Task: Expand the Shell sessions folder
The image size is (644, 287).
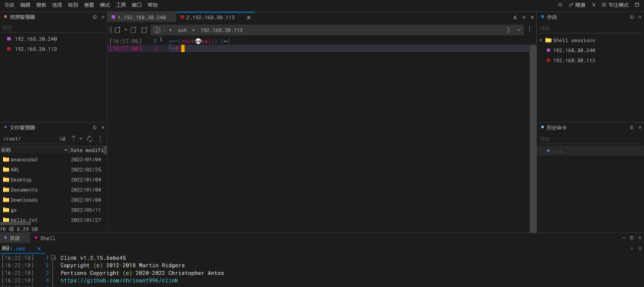Action: click(x=541, y=40)
